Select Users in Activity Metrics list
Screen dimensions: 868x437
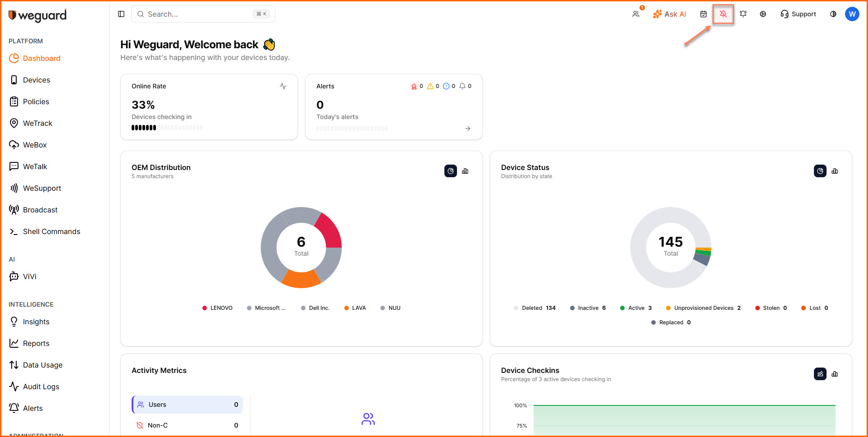187,405
